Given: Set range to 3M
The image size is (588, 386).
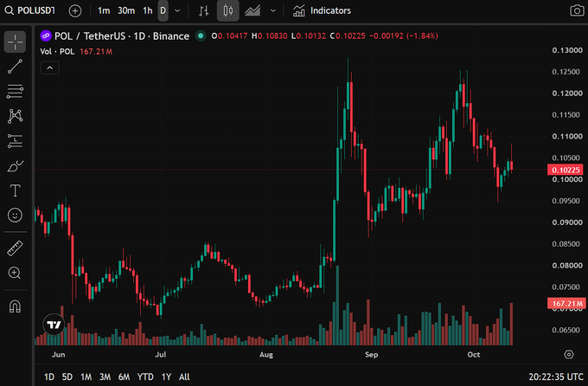Looking at the screenshot, I should pos(105,376).
